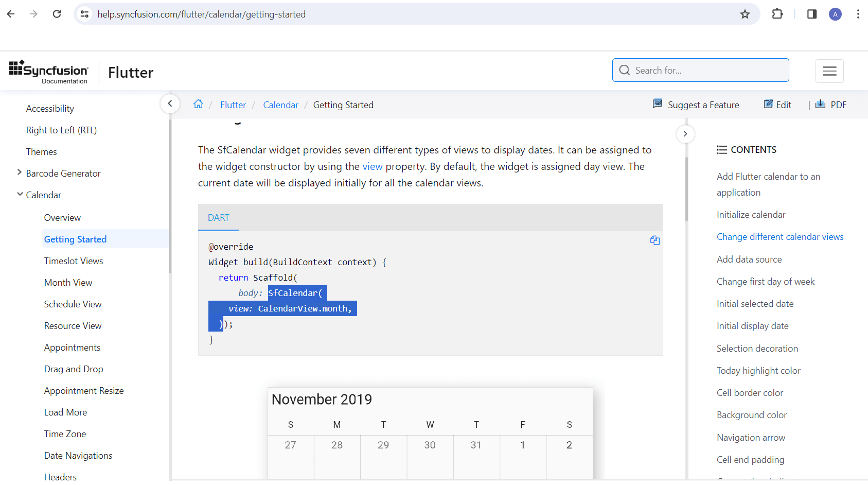Bookmark this page with the star icon

[745, 14]
